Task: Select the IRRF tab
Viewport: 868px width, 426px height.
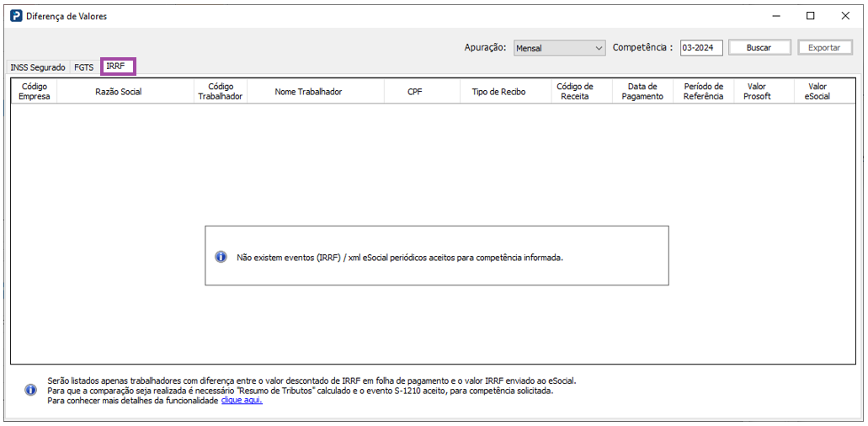Action: 118,66
